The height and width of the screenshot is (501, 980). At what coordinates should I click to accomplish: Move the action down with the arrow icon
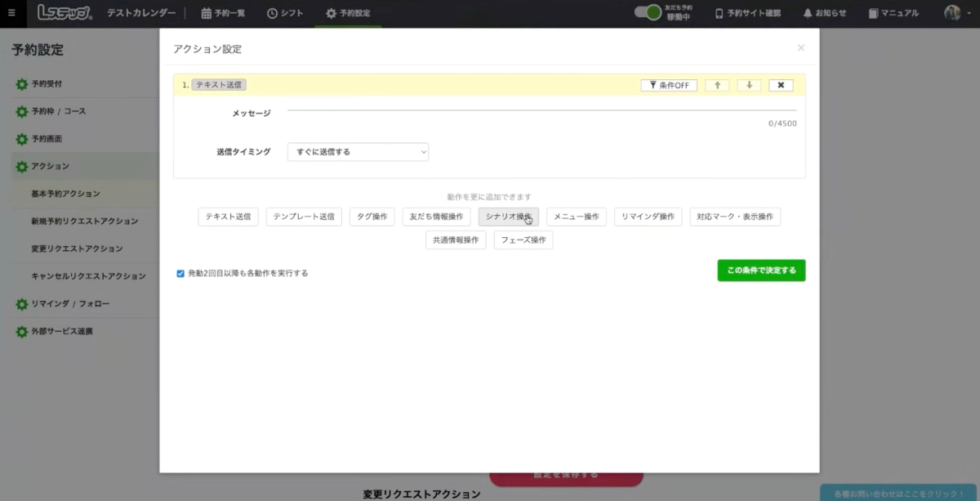749,85
